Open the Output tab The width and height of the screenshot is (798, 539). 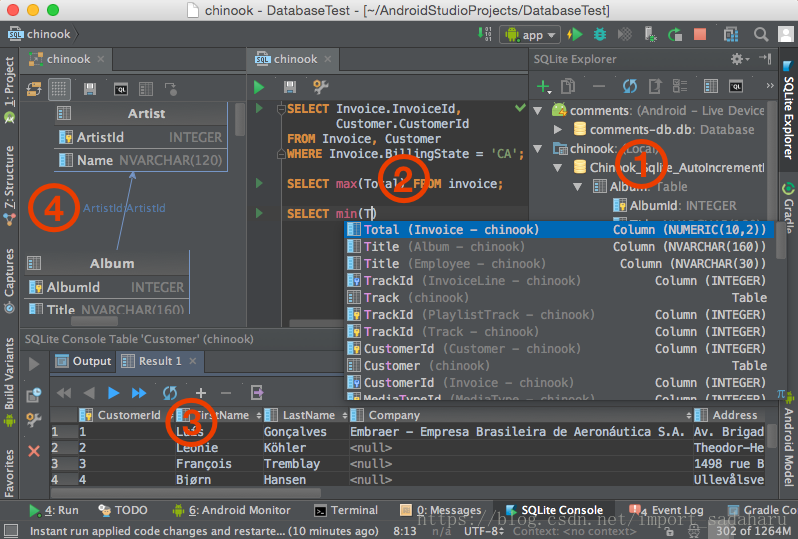(x=84, y=361)
